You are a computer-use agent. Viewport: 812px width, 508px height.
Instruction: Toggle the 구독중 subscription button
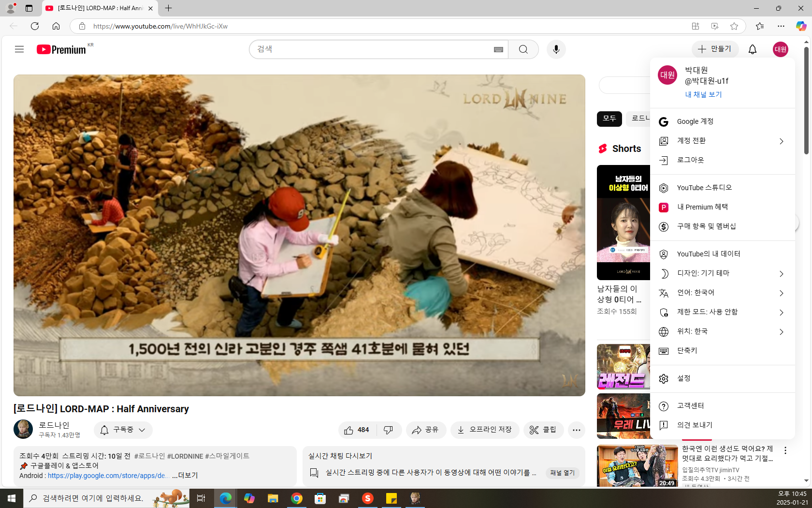pyautogui.click(x=123, y=430)
